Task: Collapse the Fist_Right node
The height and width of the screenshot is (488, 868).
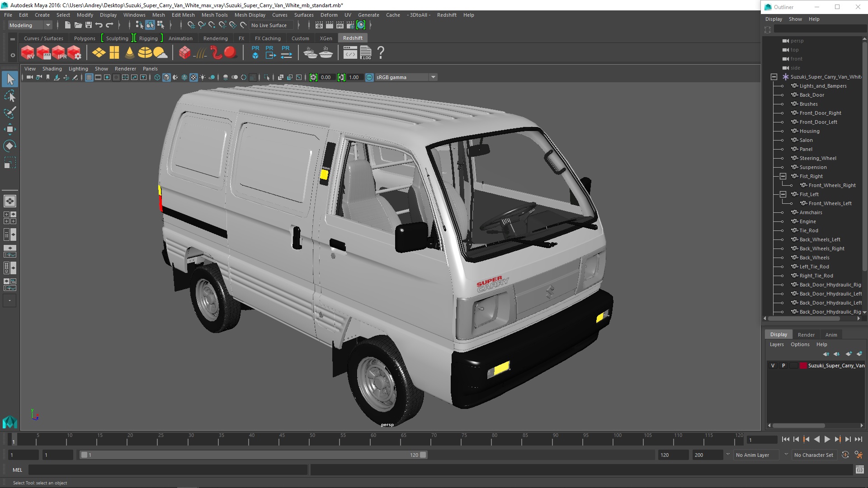Action: 783,176
